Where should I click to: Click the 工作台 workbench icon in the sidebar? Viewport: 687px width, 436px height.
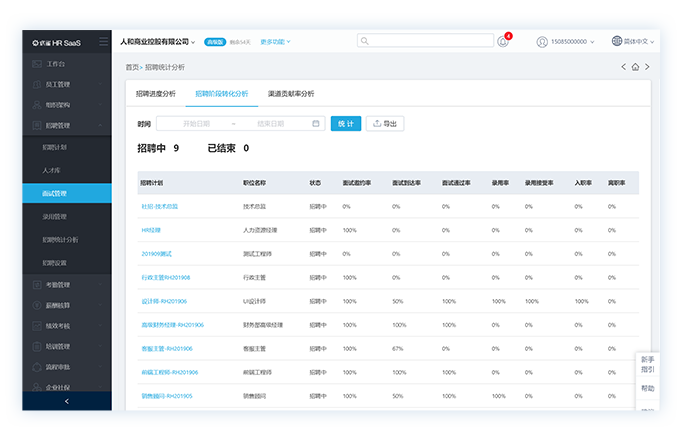click(37, 64)
